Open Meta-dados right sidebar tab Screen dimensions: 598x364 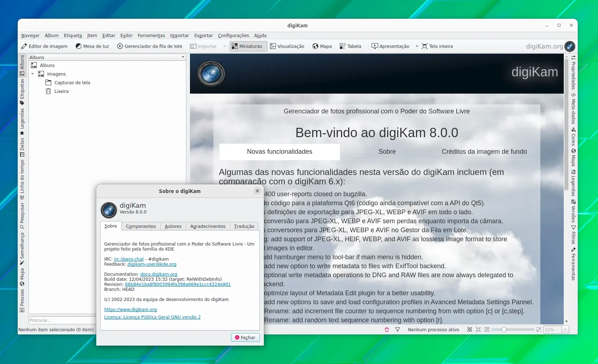click(573, 109)
